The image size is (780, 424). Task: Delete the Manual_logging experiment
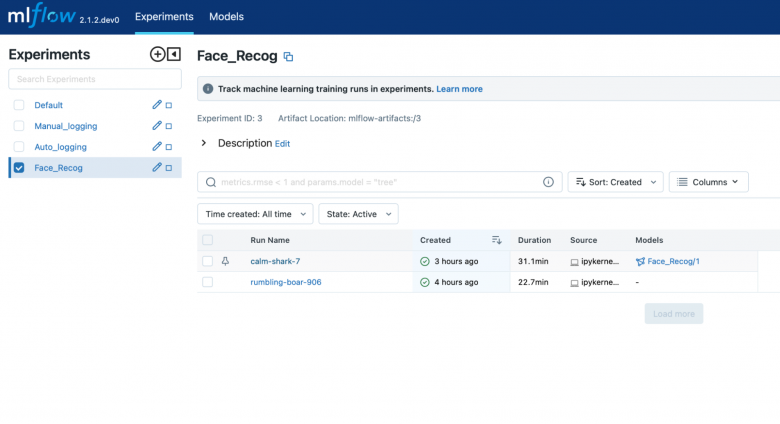tap(169, 126)
